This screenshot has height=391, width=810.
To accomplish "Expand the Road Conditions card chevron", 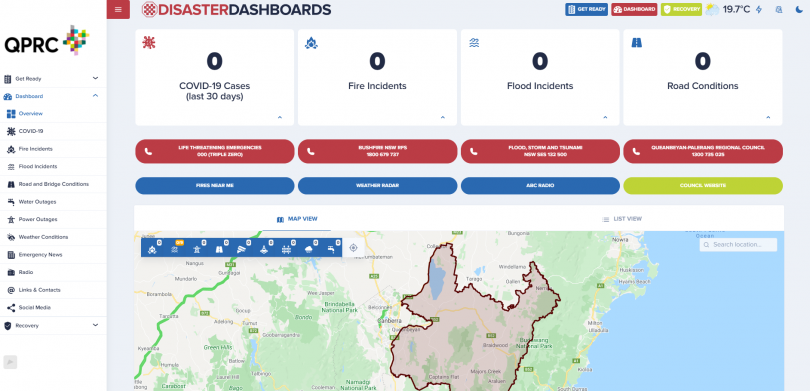I will click(x=768, y=117).
